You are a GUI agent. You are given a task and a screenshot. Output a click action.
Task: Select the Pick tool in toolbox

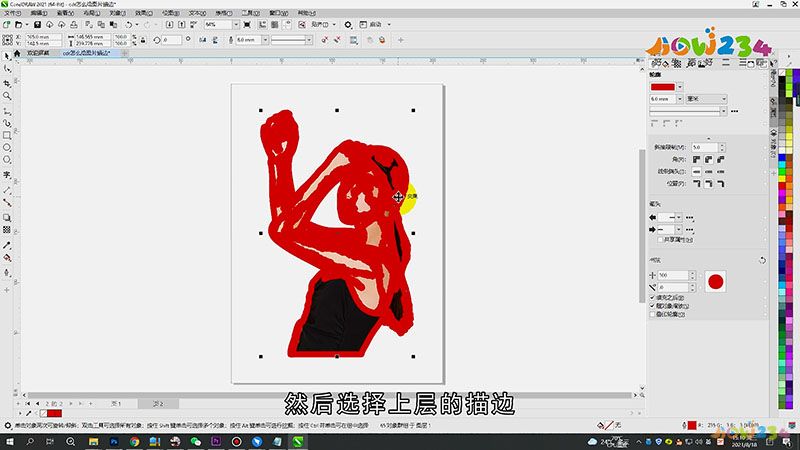tap(7, 56)
